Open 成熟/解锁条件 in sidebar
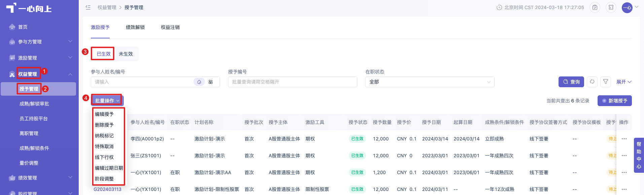The height and width of the screenshot is (195, 644). (x=34, y=148)
